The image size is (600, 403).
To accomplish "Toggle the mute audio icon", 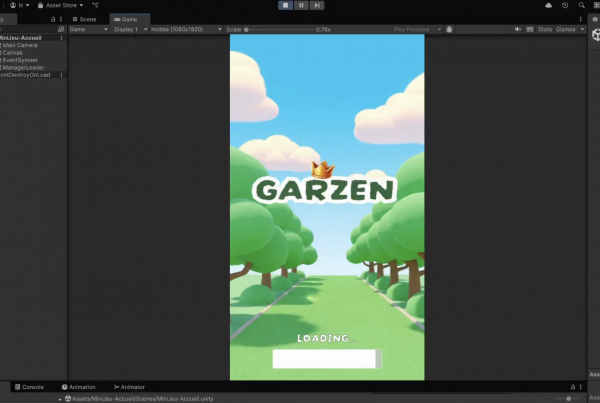I will [517, 30].
